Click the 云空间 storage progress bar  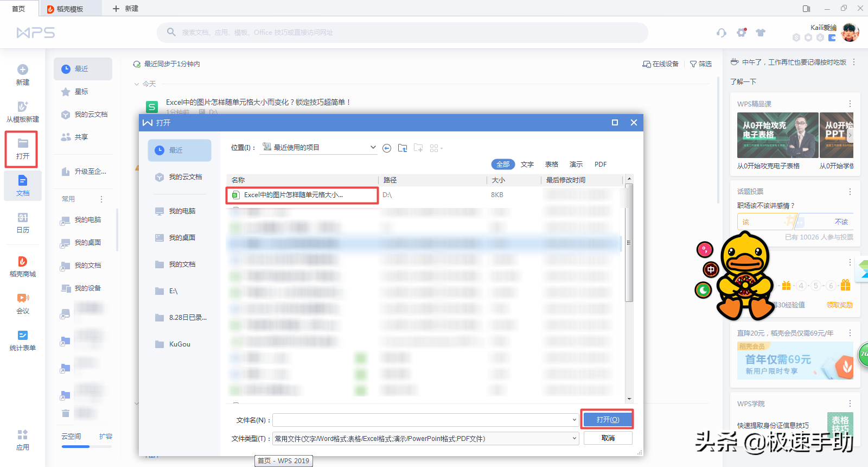click(87, 446)
